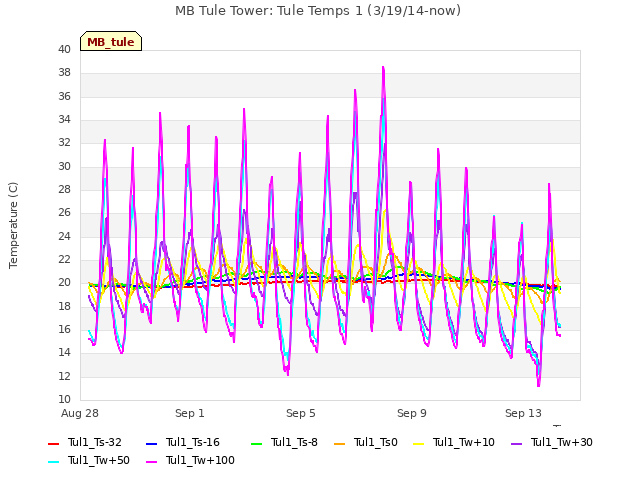Image resolution: width=640 pixels, height=480 pixels.
Task: Click the purple Tul1_Tw+30 legend swatch
Action: (516, 443)
